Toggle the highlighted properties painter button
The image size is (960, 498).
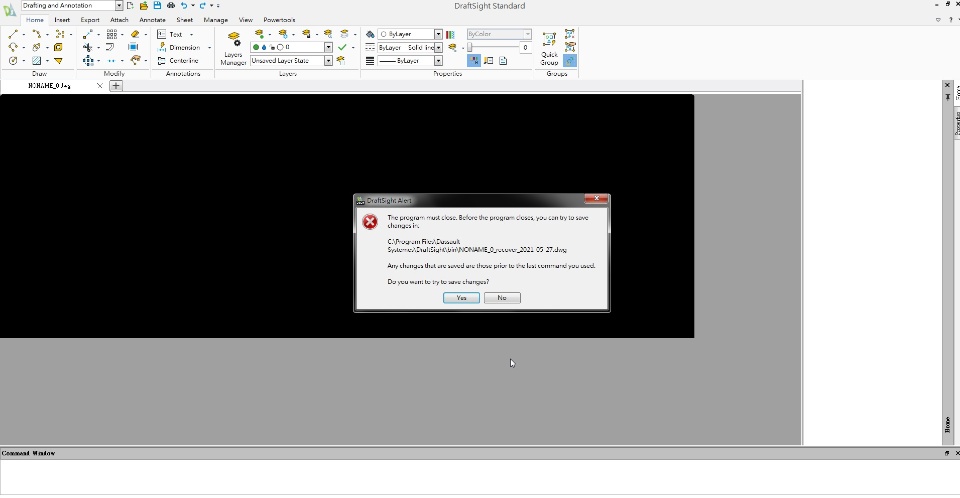pyautogui.click(x=473, y=61)
